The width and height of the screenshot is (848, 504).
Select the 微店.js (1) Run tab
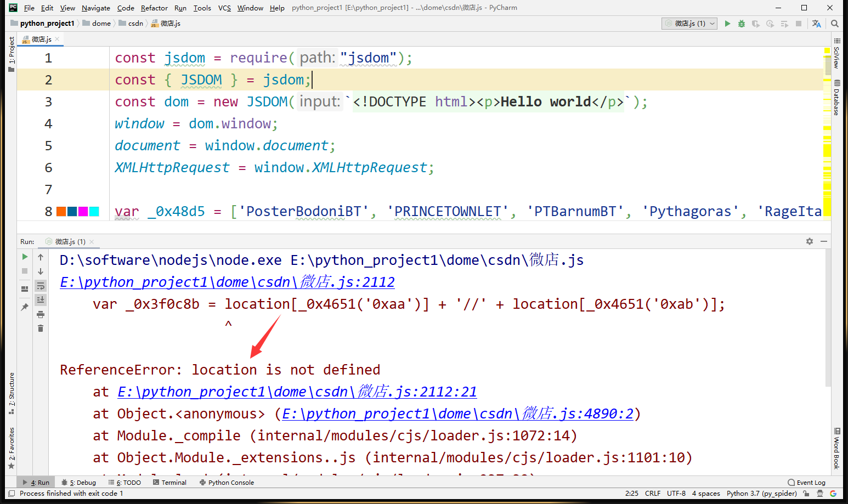(x=70, y=241)
